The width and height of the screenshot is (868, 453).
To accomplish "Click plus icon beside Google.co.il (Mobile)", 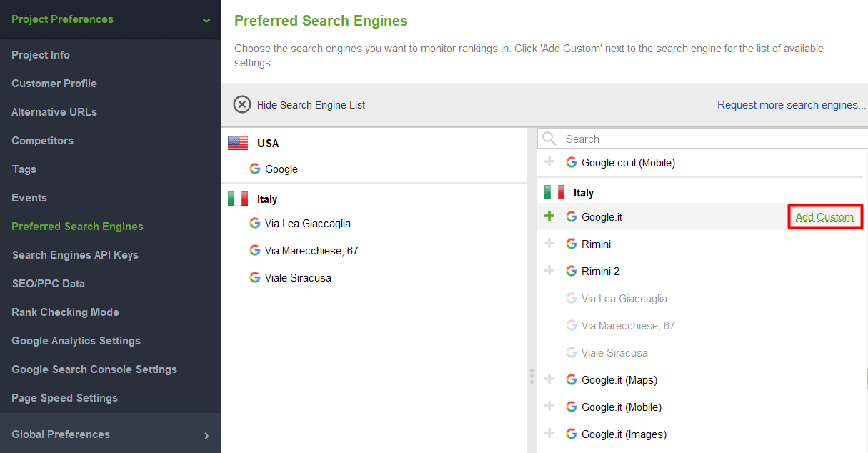I will (x=549, y=161).
